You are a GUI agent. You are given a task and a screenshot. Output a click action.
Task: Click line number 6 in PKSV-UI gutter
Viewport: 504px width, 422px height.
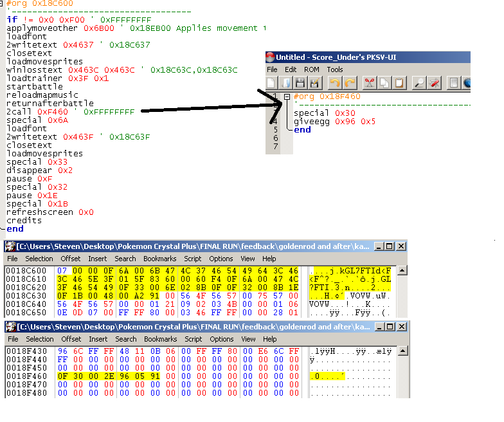(275, 138)
